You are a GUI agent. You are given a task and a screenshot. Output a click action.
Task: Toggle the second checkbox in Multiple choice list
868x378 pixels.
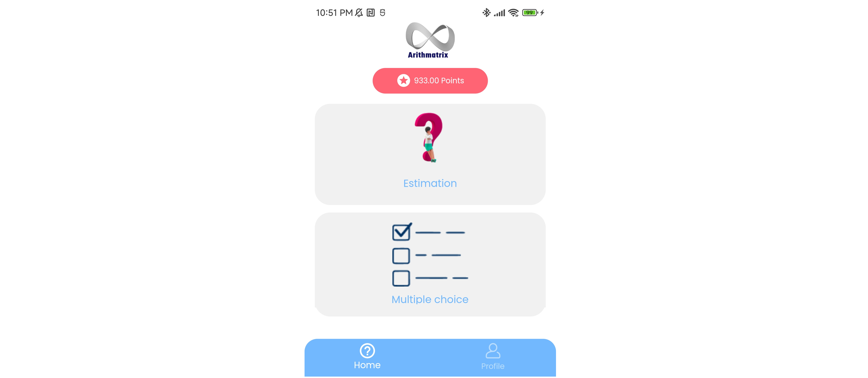(402, 255)
